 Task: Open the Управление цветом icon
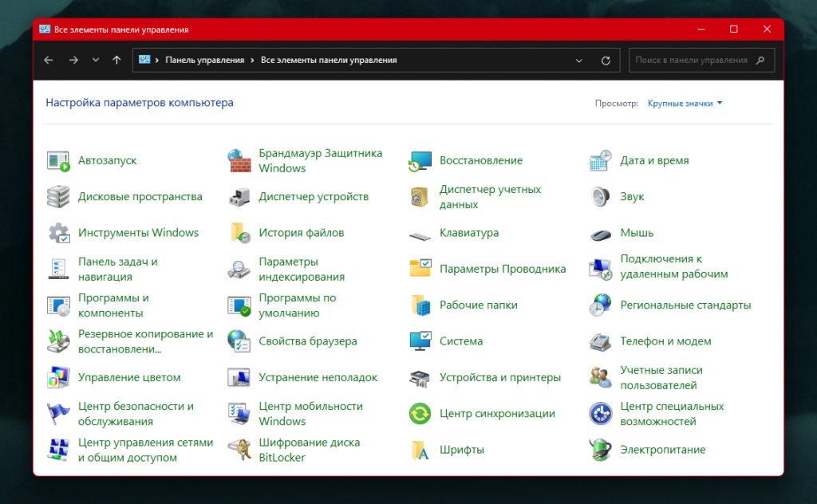pos(58,377)
